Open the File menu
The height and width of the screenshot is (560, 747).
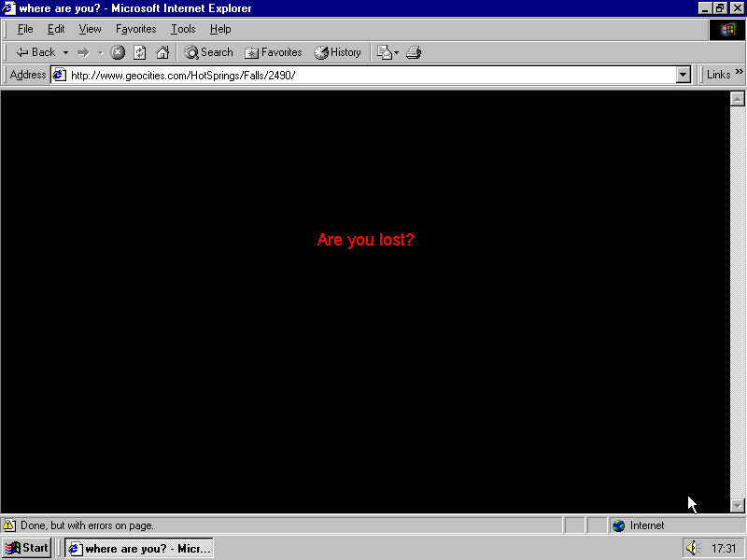click(25, 29)
